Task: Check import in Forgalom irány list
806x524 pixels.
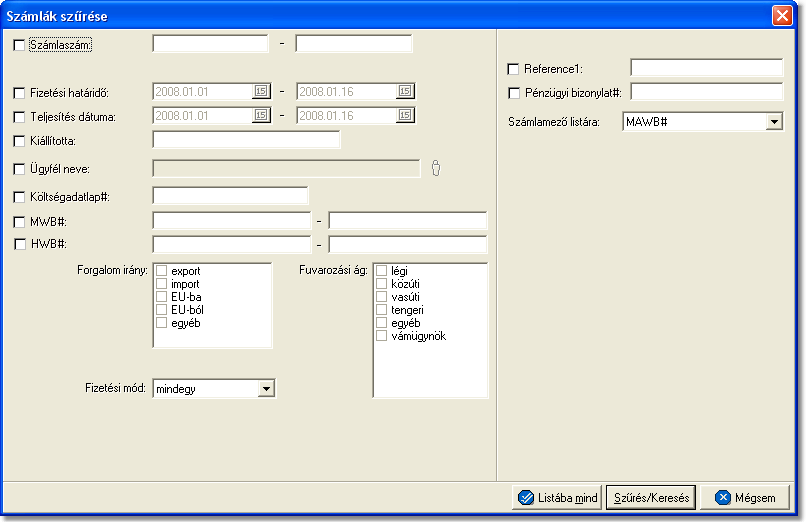Action: [x=162, y=283]
